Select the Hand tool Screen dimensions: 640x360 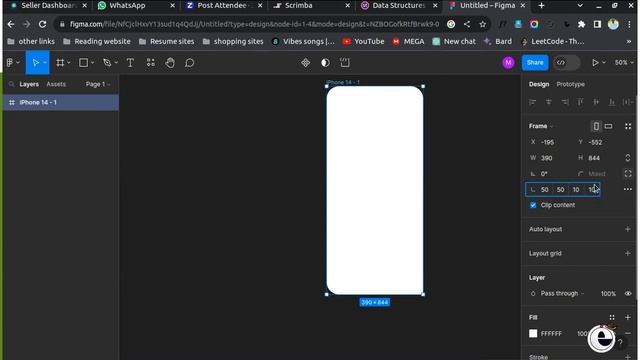coord(170,62)
